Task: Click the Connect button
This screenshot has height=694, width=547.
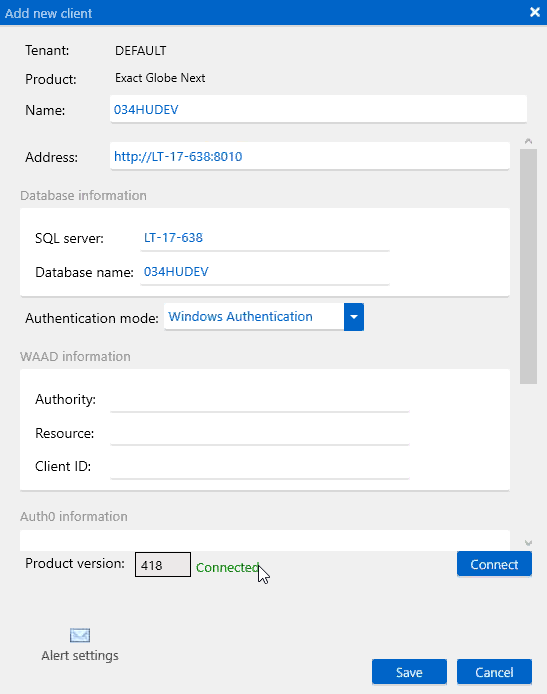Action: click(494, 564)
